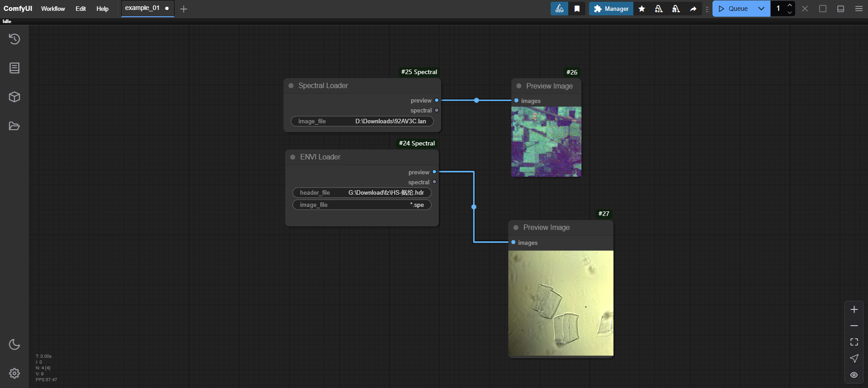Open settings gear in sidebar
Image resolution: width=868 pixels, height=388 pixels.
pos(14,373)
